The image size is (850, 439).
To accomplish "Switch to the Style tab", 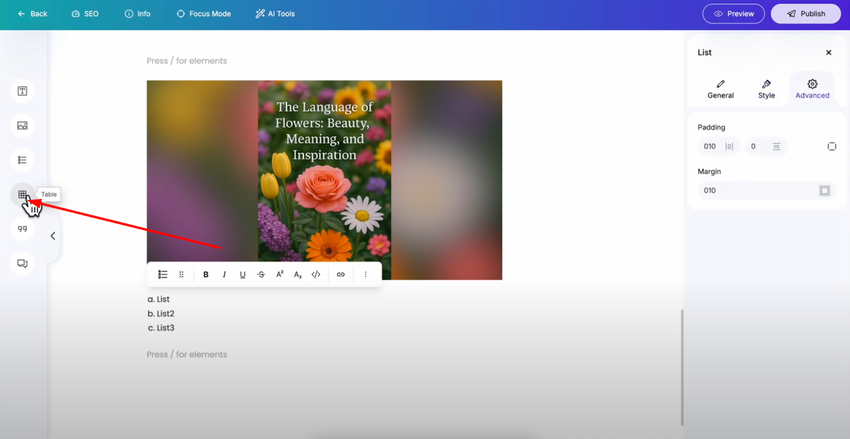I will click(766, 89).
